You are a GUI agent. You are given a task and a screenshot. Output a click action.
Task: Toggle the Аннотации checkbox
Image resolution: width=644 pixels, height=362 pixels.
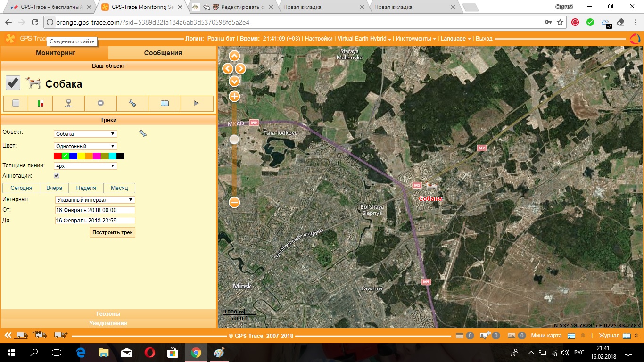pos(57,176)
